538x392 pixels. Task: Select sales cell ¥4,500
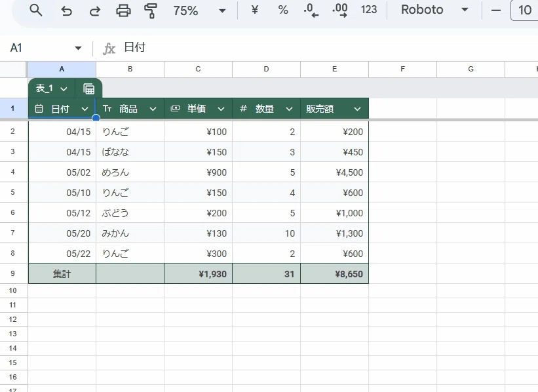pyautogui.click(x=335, y=172)
